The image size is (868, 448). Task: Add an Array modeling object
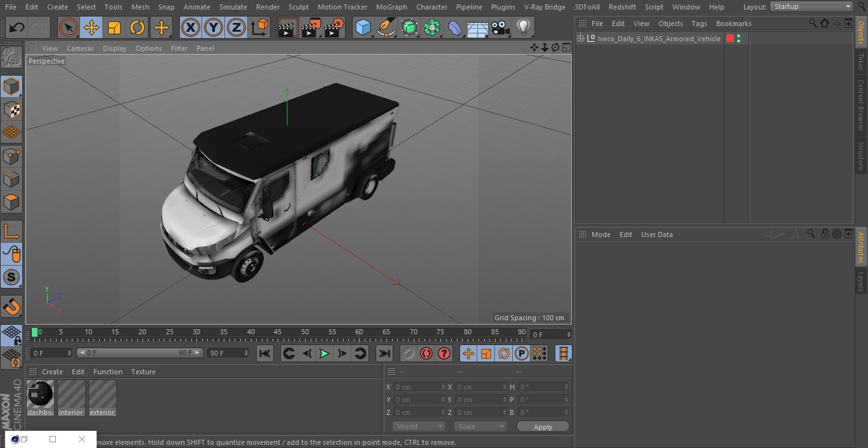pyautogui.click(x=432, y=27)
